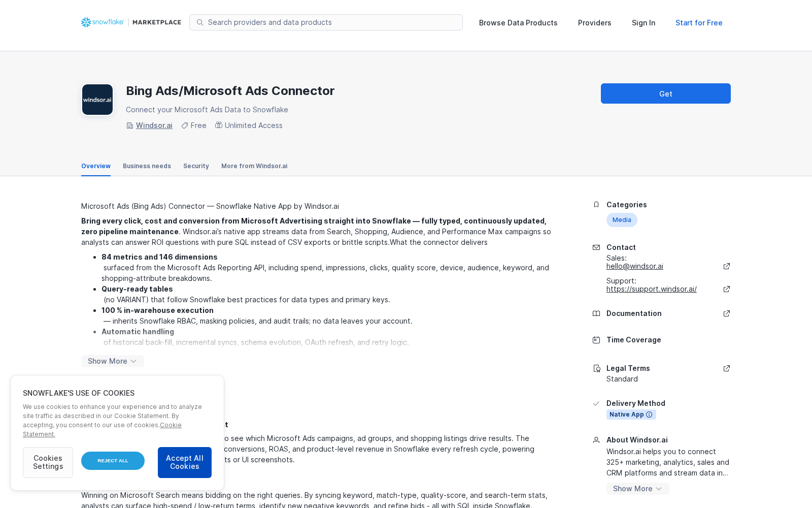Click the Time Coverage calendar icon
Image resolution: width=812 pixels, height=508 pixels.
pyautogui.click(x=596, y=340)
